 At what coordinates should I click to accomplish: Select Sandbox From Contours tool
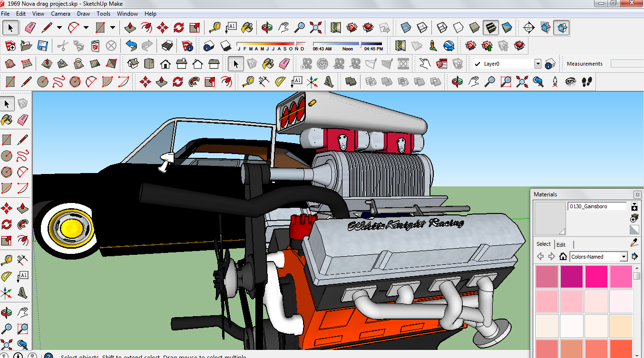(10, 63)
